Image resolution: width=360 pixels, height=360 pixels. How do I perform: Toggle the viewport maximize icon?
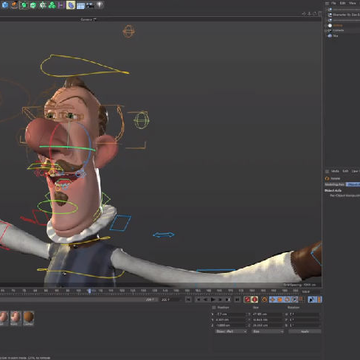(319, 13)
